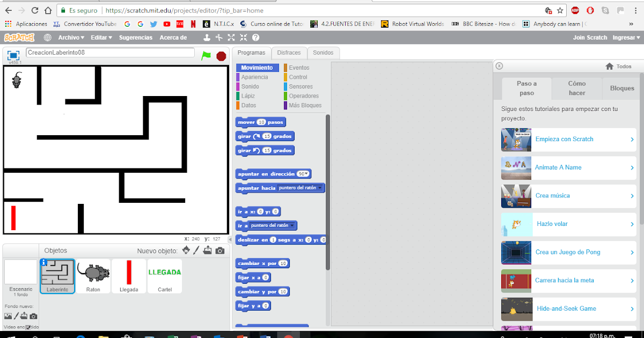This screenshot has width=644, height=338.
Task: Select the stamp duplicate tool
Action: [207, 38]
